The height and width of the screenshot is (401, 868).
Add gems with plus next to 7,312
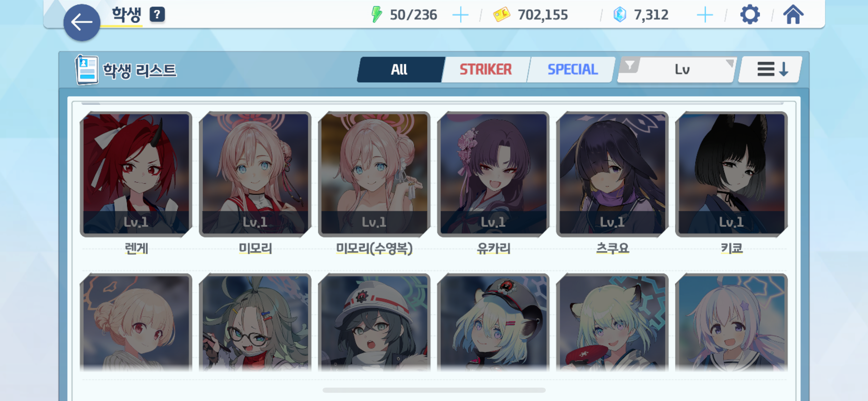point(705,15)
